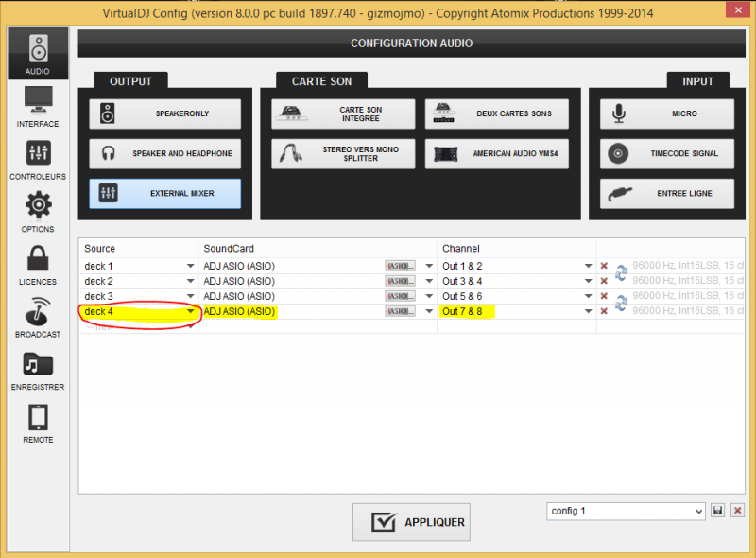The image size is (756, 558).
Task: Delete the config 1 preset
Action: coord(737,510)
